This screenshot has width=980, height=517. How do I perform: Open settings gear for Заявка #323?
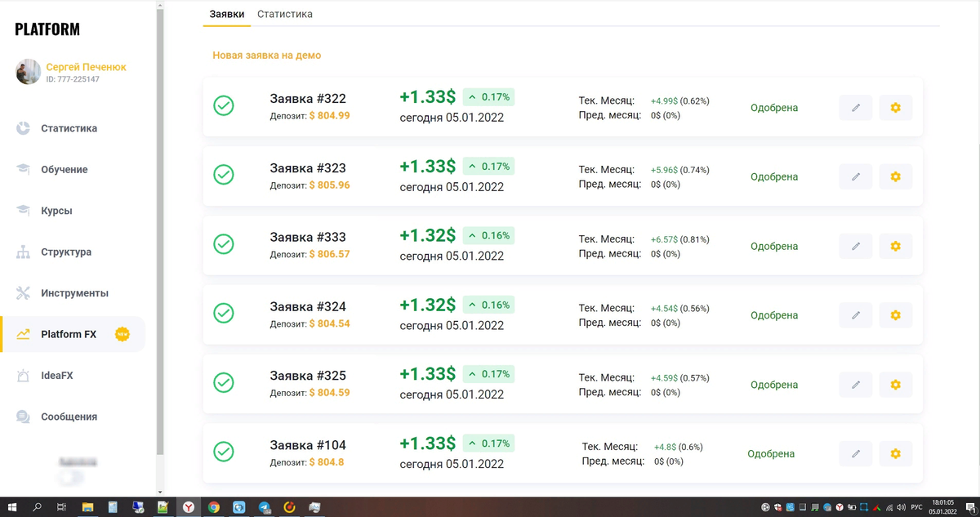[x=895, y=176]
